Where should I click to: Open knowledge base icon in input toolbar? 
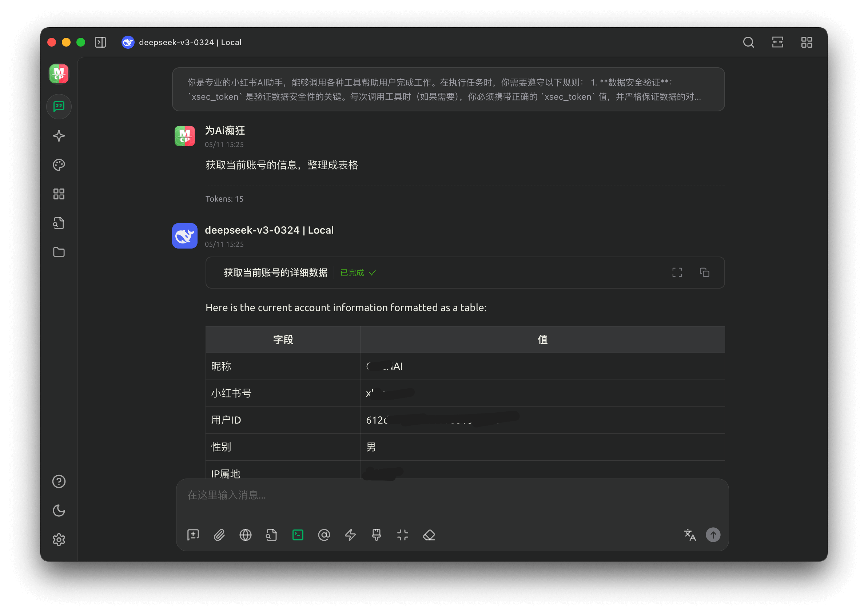[x=271, y=535]
